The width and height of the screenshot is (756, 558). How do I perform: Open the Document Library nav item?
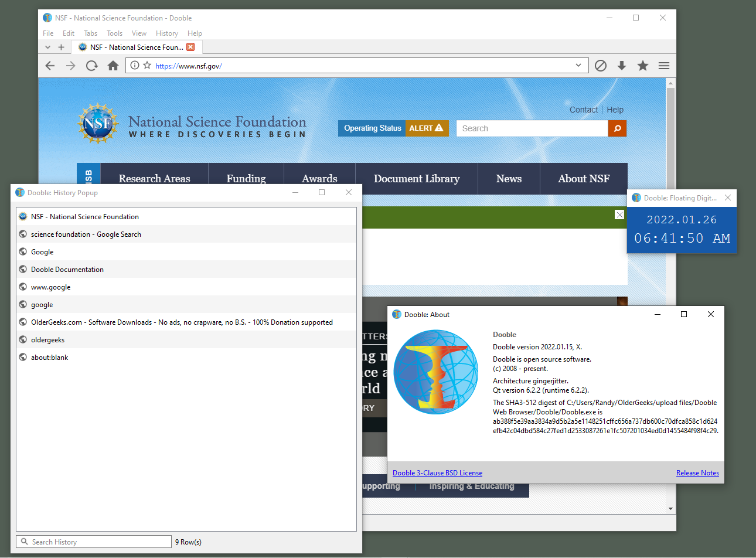click(417, 179)
